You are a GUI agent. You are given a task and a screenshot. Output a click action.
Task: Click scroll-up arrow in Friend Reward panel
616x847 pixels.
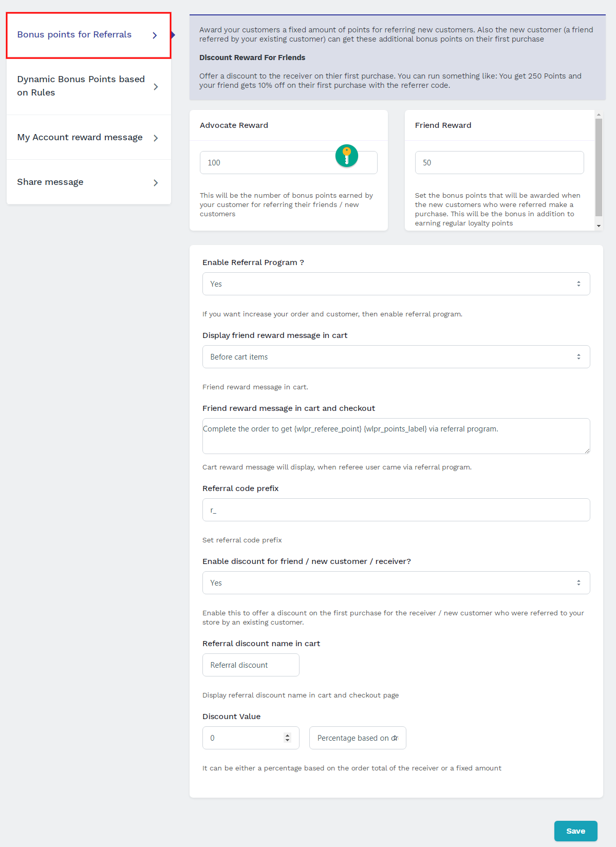pyautogui.click(x=599, y=115)
